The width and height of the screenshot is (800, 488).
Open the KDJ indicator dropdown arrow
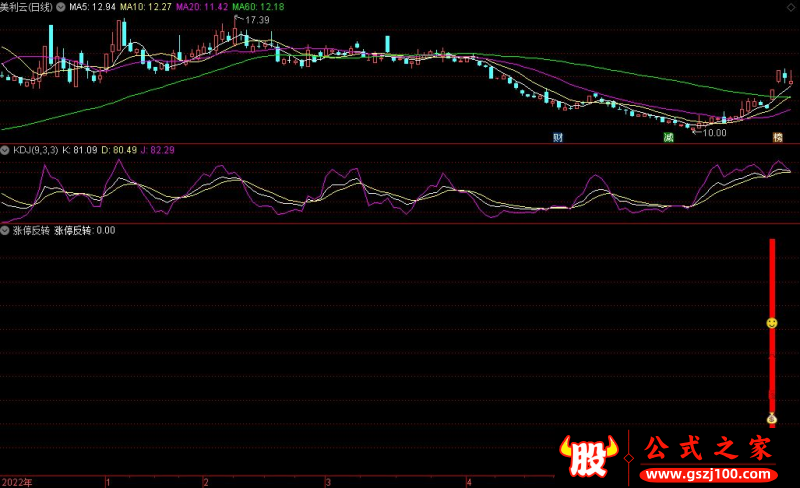point(5,150)
